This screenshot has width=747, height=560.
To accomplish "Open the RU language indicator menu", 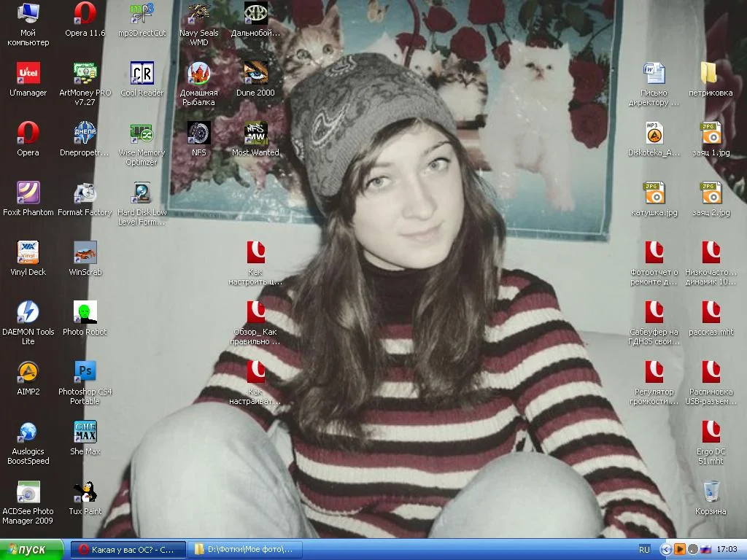I will [644, 550].
